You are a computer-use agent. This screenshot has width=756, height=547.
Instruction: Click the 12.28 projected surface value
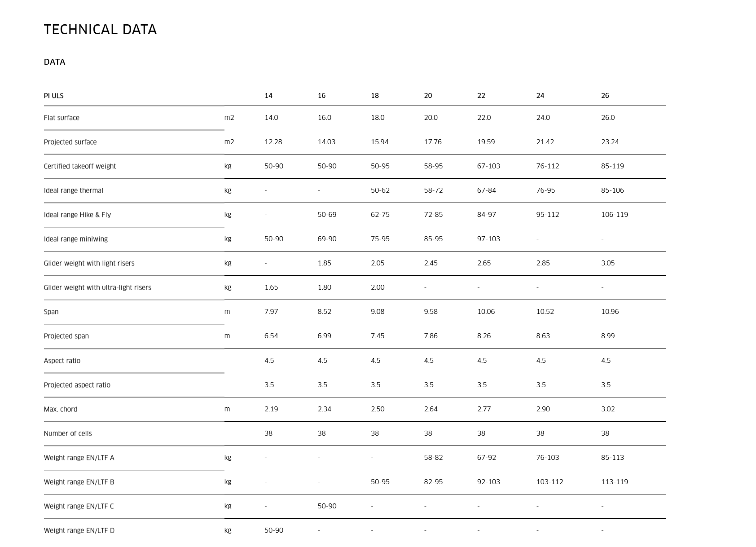point(273,142)
